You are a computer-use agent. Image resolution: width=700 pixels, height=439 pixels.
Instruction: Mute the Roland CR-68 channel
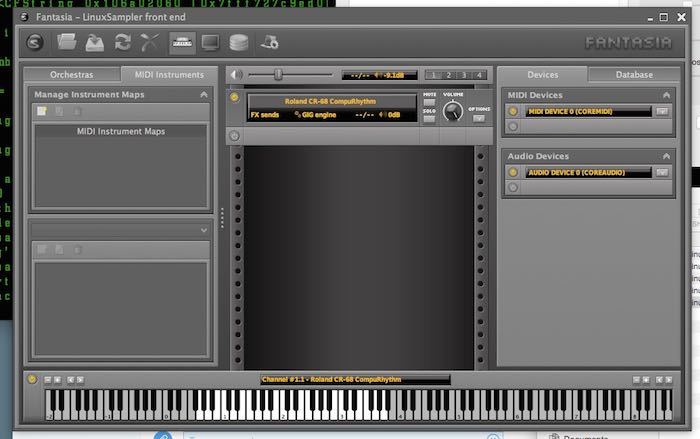[429, 103]
